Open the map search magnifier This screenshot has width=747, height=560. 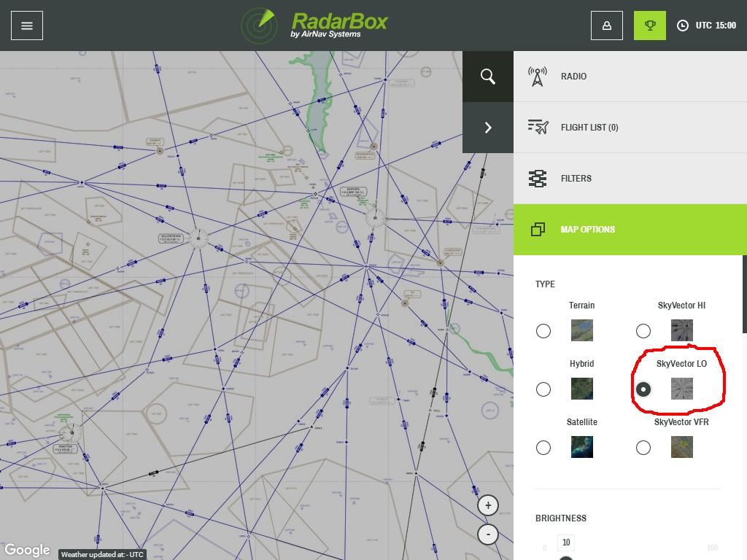(488, 77)
